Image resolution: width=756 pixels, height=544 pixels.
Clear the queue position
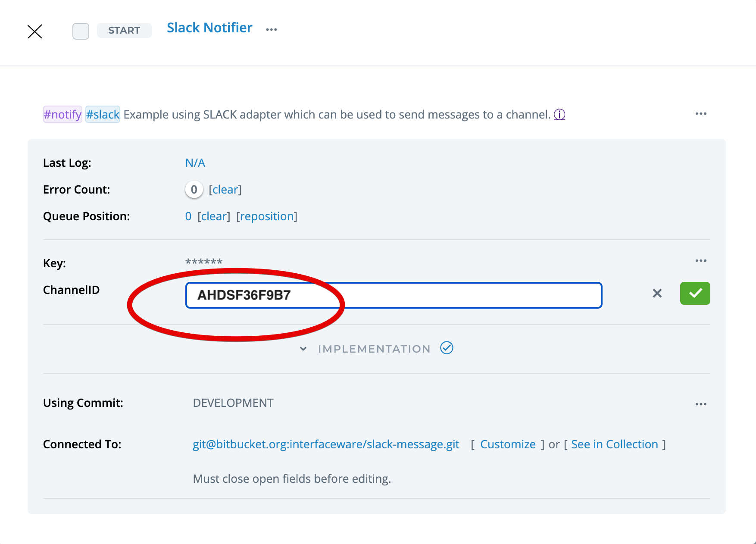[214, 216]
